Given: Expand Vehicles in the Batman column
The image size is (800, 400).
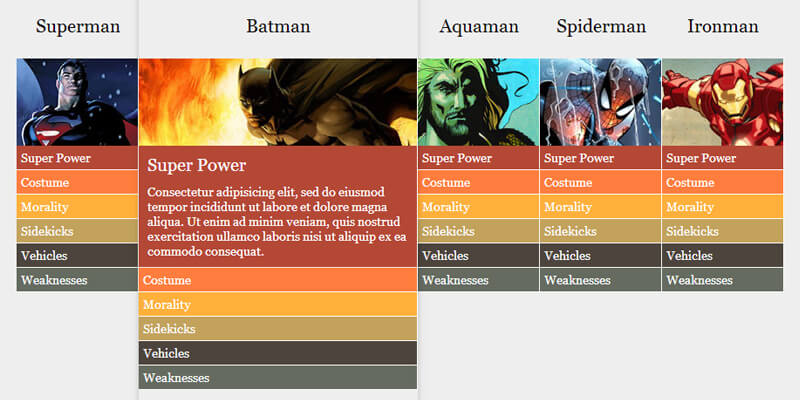Looking at the screenshot, I should [278, 353].
